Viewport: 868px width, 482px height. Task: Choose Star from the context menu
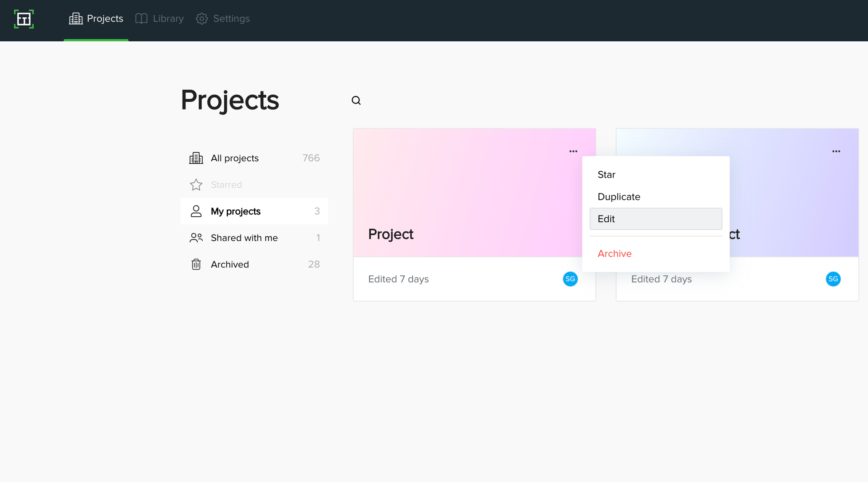[606, 175]
